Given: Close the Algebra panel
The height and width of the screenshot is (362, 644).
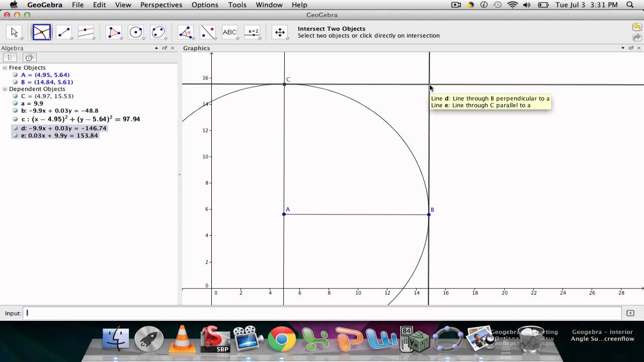Looking at the screenshot, I should click(173, 48).
